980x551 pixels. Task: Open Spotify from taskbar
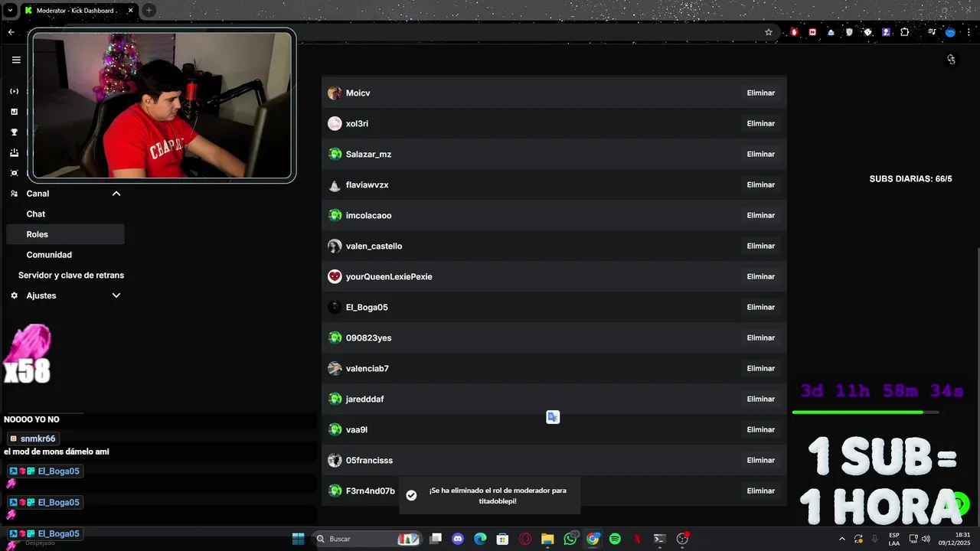pos(615,539)
